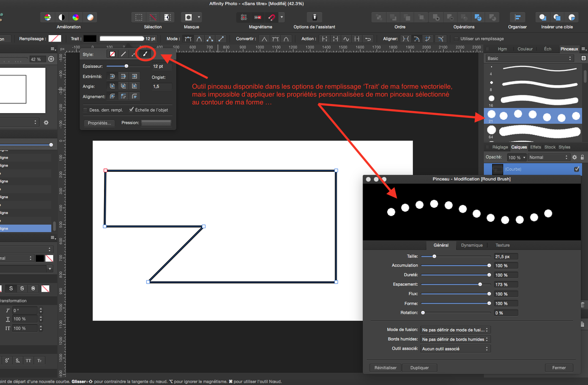
Task: Choose the dashed line stroke style
Action: coord(134,54)
